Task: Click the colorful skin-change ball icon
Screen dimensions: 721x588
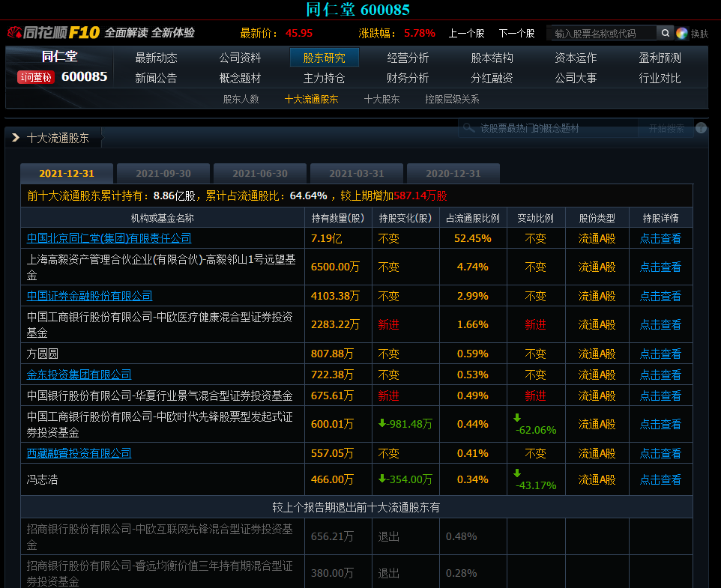Action: pyautogui.click(x=682, y=33)
